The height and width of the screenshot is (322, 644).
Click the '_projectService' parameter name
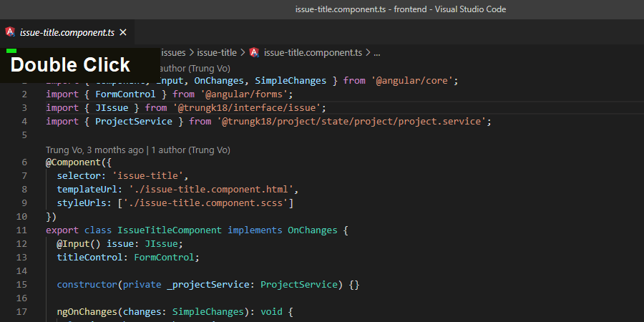tap(208, 284)
